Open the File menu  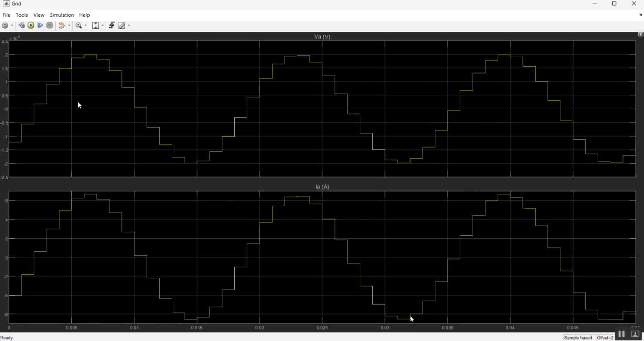pyautogui.click(x=6, y=15)
